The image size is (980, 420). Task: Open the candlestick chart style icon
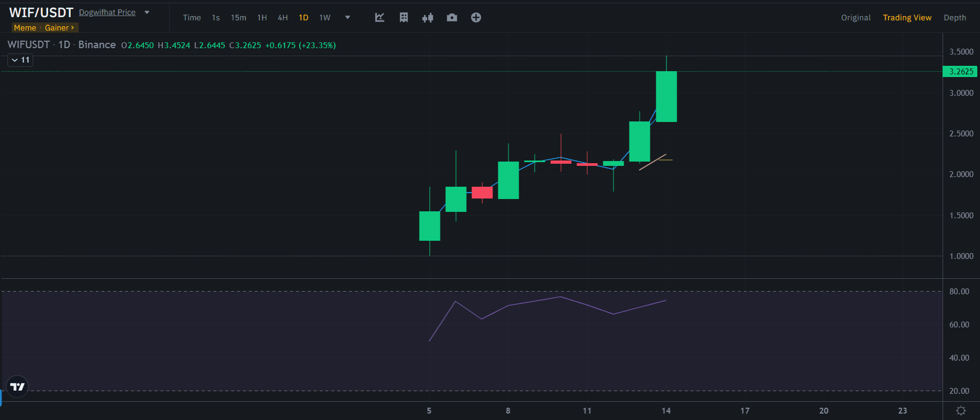click(427, 18)
